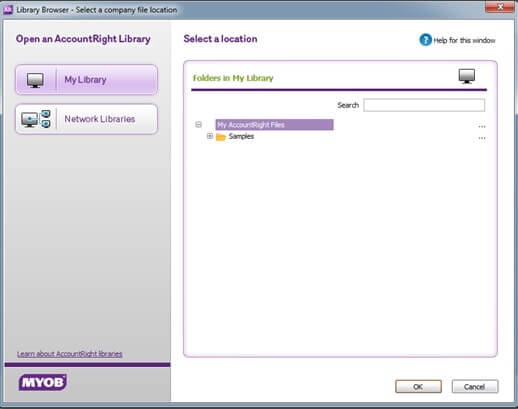
Task: Open Network Libraries
Action: tap(86, 119)
